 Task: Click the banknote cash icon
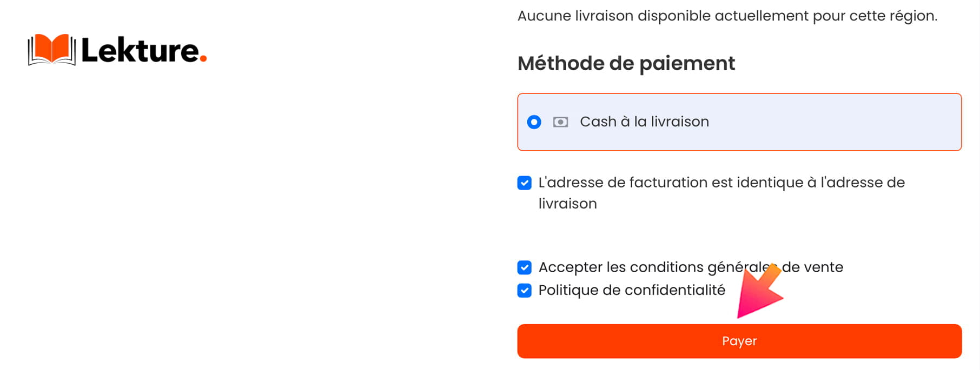click(x=560, y=122)
